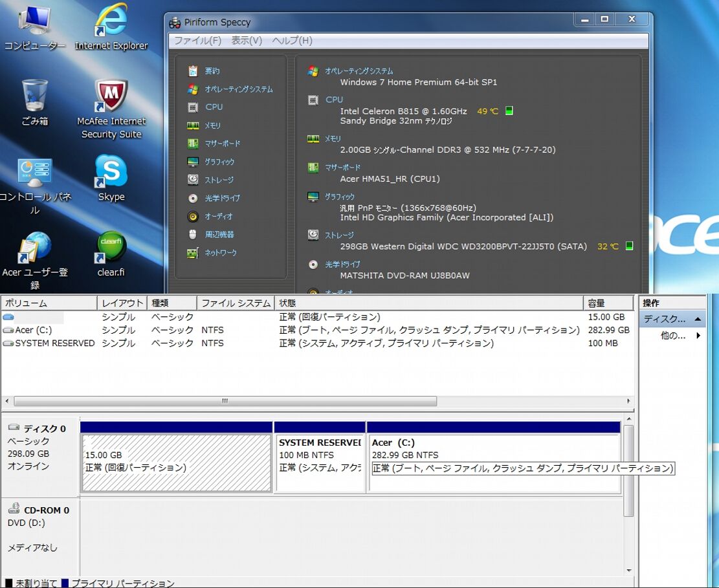Select Acer (C:) row in volume list
Screen dimensions: 719x588
(x=317, y=330)
